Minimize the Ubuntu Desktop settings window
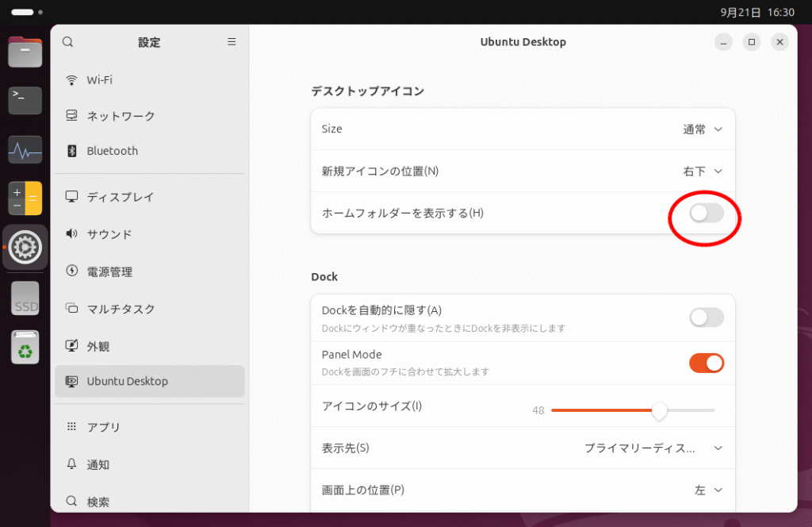This screenshot has width=812, height=527. coord(723,42)
